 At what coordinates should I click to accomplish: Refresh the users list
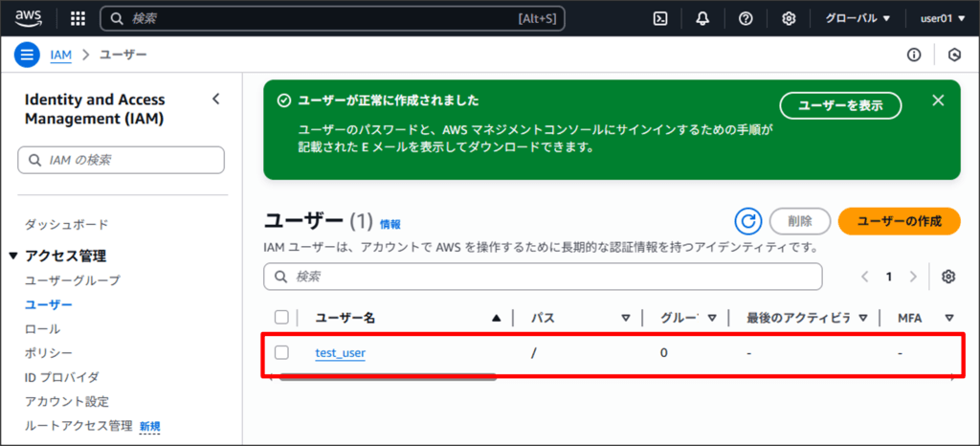point(748,221)
